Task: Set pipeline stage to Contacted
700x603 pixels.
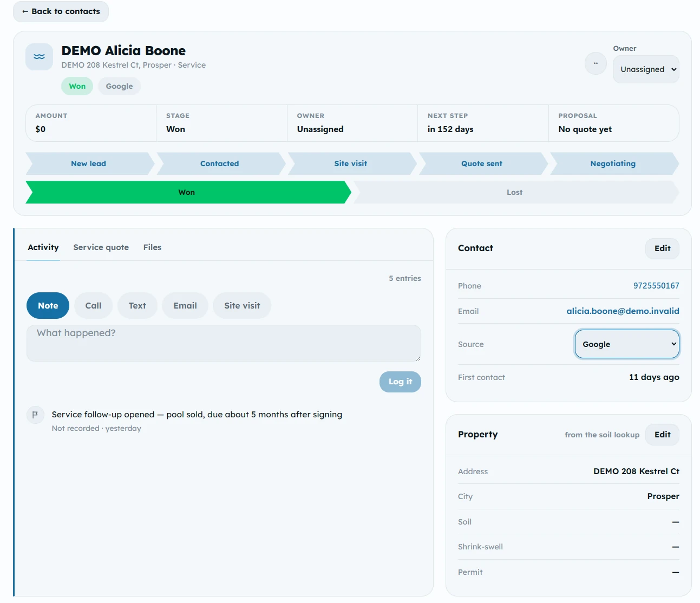Action: click(220, 163)
